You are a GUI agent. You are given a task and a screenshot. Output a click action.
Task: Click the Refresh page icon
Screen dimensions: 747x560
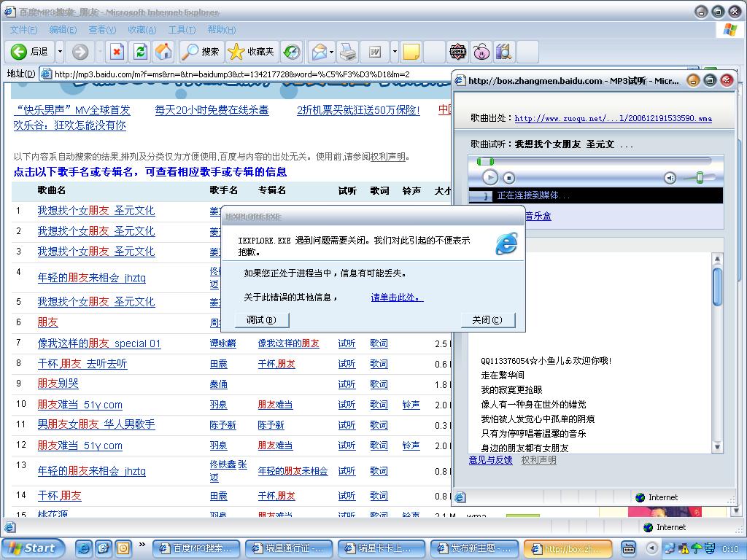[x=140, y=52]
